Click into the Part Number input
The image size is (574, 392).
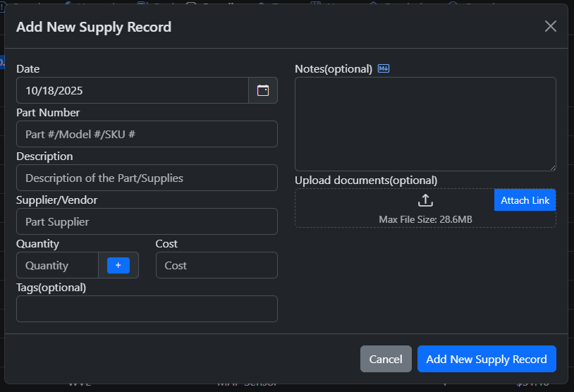click(147, 134)
